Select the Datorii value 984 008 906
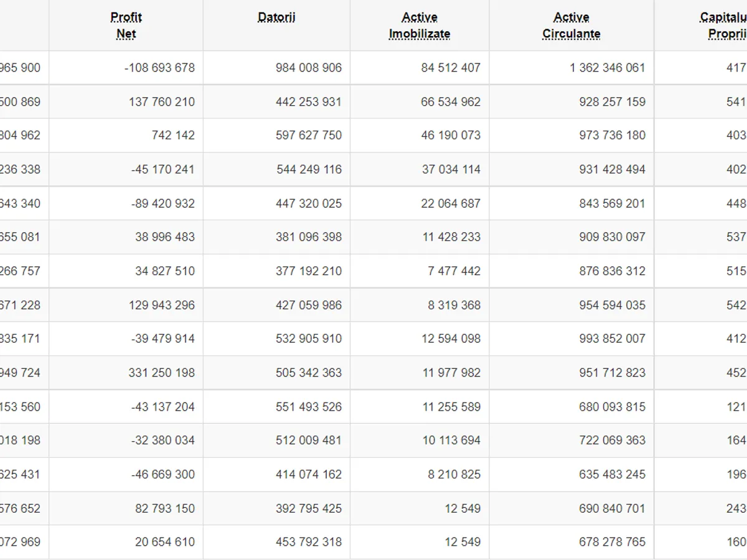Image resolution: width=747 pixels, height=560 pixels. 309,68
